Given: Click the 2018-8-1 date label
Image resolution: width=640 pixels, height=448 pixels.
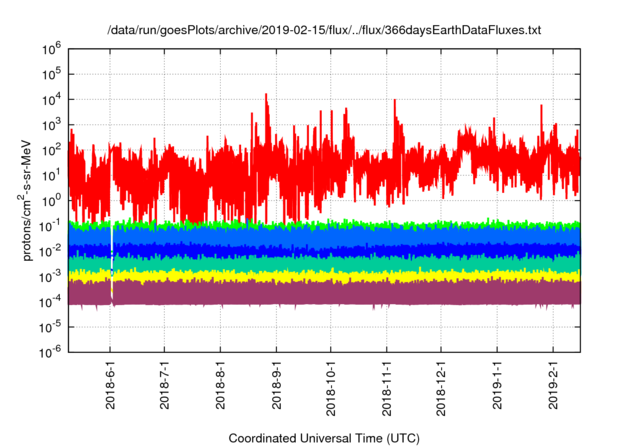Looking at the screenshot, I should (220, 385).
